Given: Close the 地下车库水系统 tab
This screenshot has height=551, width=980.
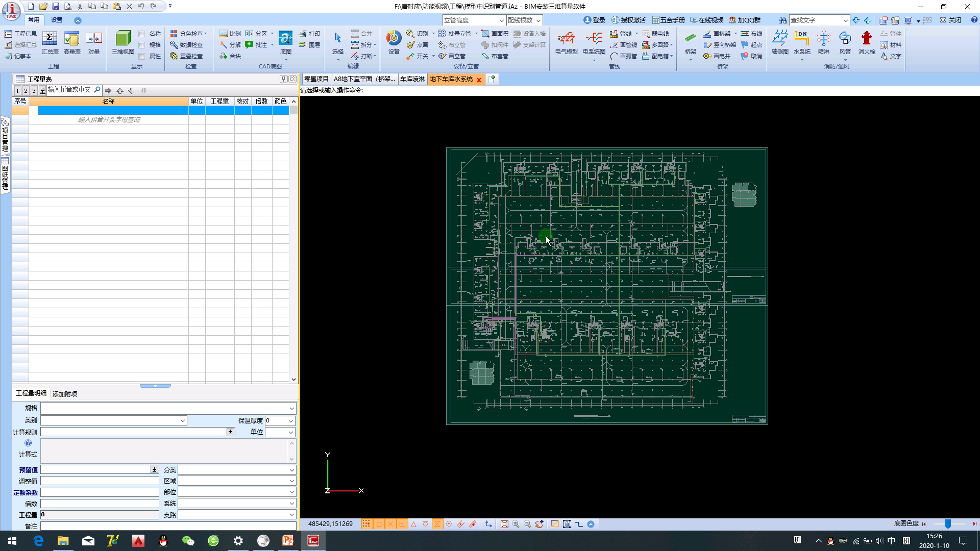Looking at the screenshot, I should tap(479, 80).
